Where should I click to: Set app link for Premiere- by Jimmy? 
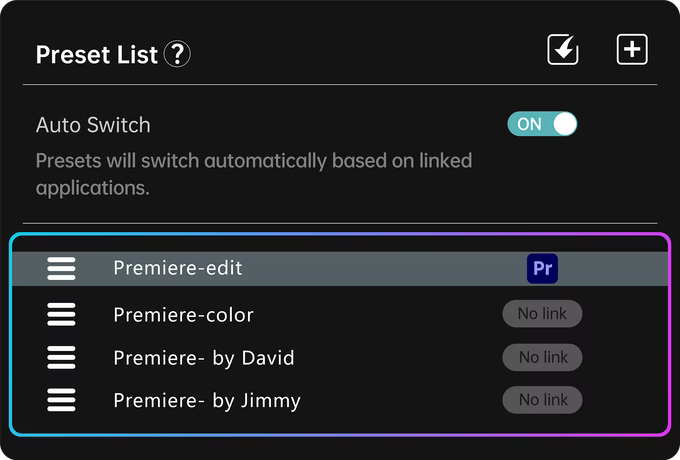[x=542, y=400]
